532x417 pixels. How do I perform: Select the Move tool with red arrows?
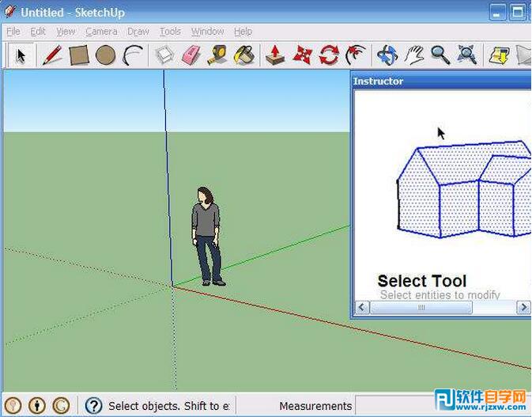tap(302, 55)
